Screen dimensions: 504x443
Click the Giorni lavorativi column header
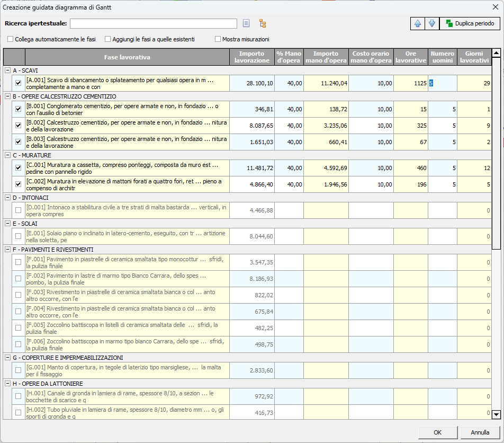click(x=474, y=57)
